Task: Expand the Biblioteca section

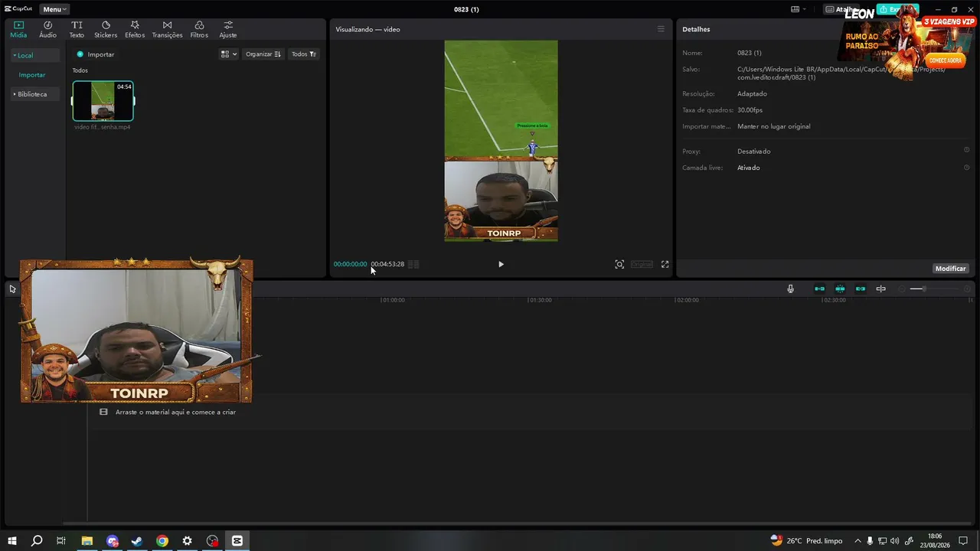Action: click(34, 94)
